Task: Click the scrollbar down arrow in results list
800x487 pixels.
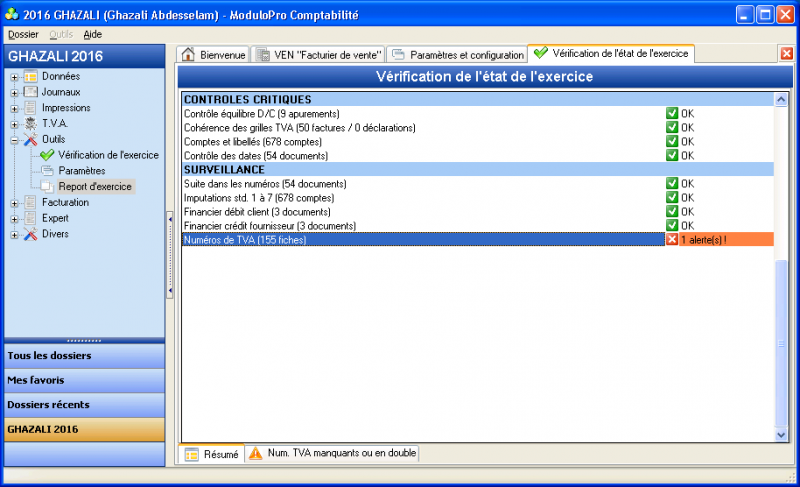Action: [x=781, y=435]
